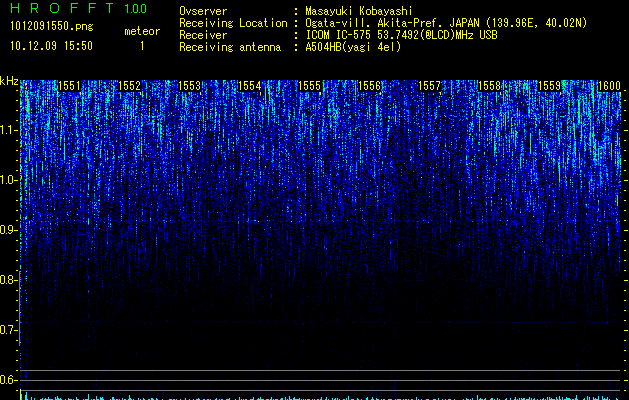Click the 0.9 frequency axis label
This screenshot has height=400, width=629.
point(9,230)
